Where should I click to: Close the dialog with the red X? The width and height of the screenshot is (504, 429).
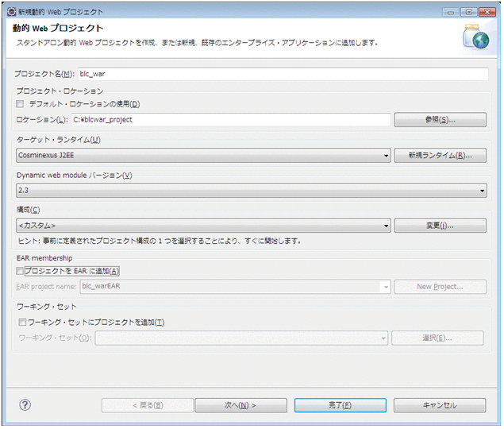coord(487,12)
